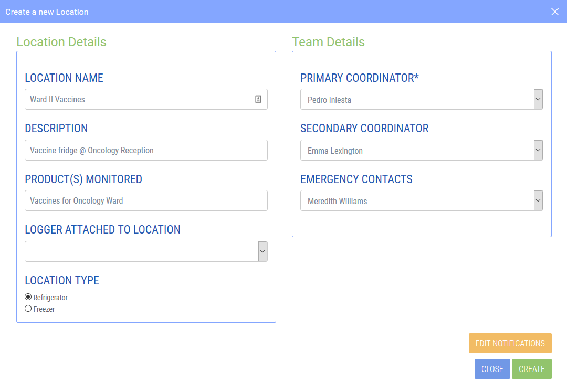
Task: Click the Emergency Contacts field label
Action: pyautogui.click(x=356, y=179)
